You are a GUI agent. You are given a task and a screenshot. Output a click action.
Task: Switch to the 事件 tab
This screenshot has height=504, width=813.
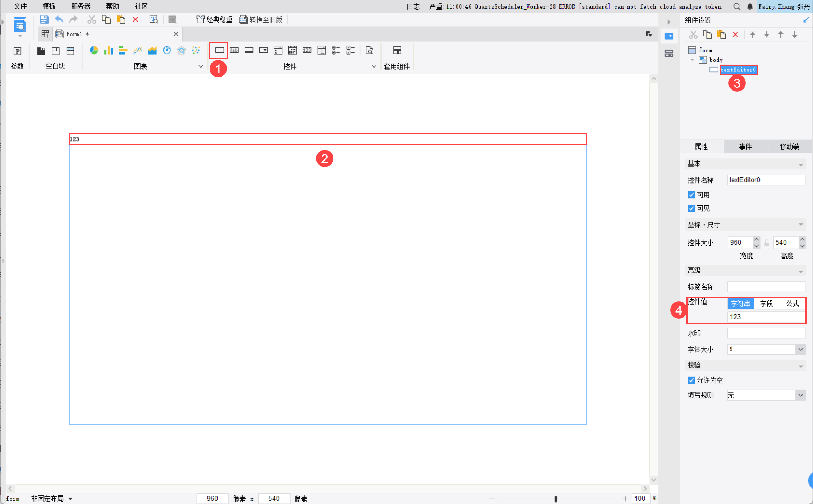745,147
